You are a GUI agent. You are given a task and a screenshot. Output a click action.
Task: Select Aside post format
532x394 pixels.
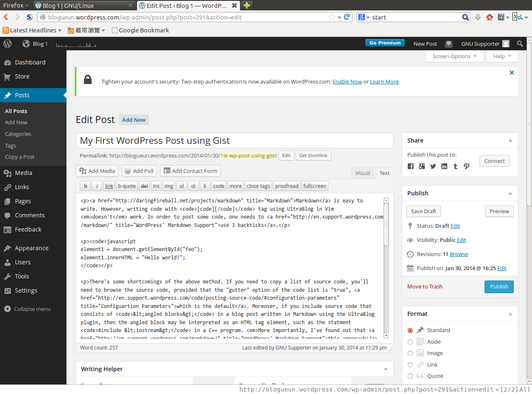pos(410,342)
